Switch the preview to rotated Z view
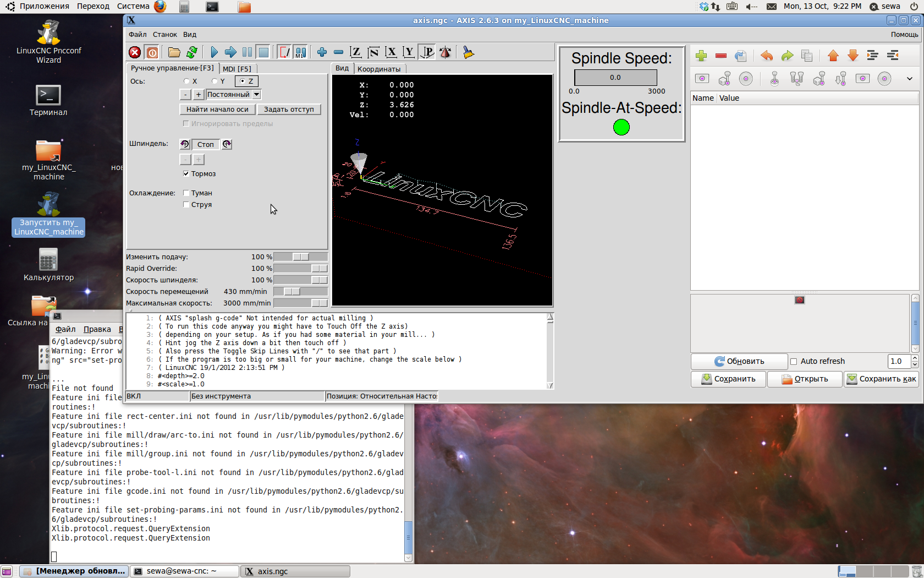This screenshot has height=578, width=924. (x=373, y=52)
